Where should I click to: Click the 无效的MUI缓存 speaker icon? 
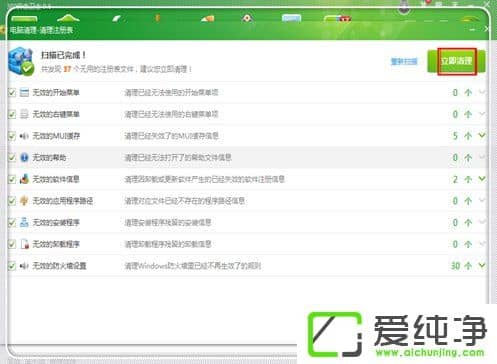coord(24,136)
